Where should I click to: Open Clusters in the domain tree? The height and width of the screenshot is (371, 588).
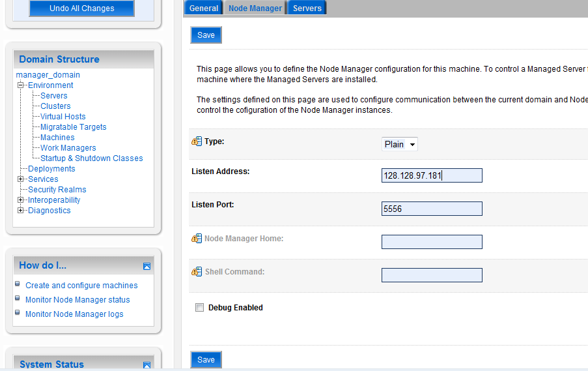tap(55, 106)
